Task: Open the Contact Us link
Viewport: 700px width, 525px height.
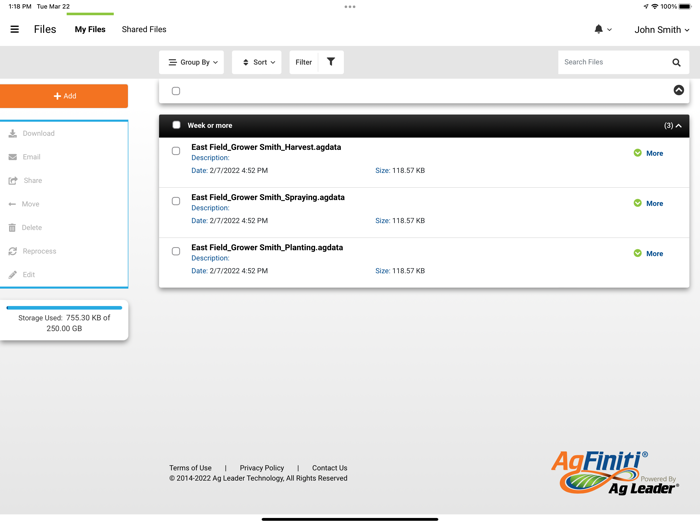Action: point(329,468)
